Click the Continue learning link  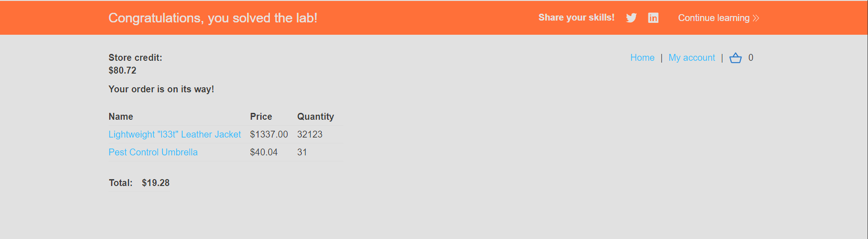(714, 18)
